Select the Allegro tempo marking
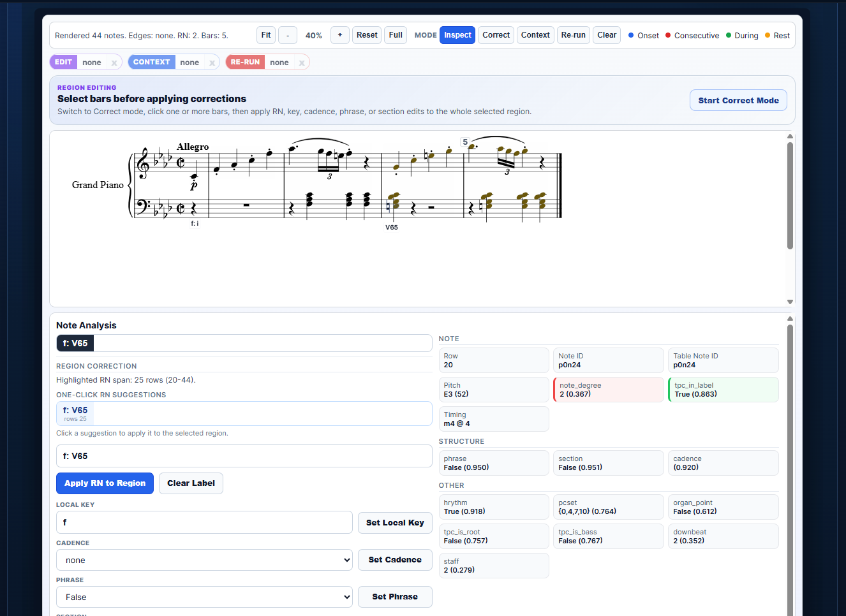Image resolution: width=846 pixels, height=616 pixels. coord(193,147)
